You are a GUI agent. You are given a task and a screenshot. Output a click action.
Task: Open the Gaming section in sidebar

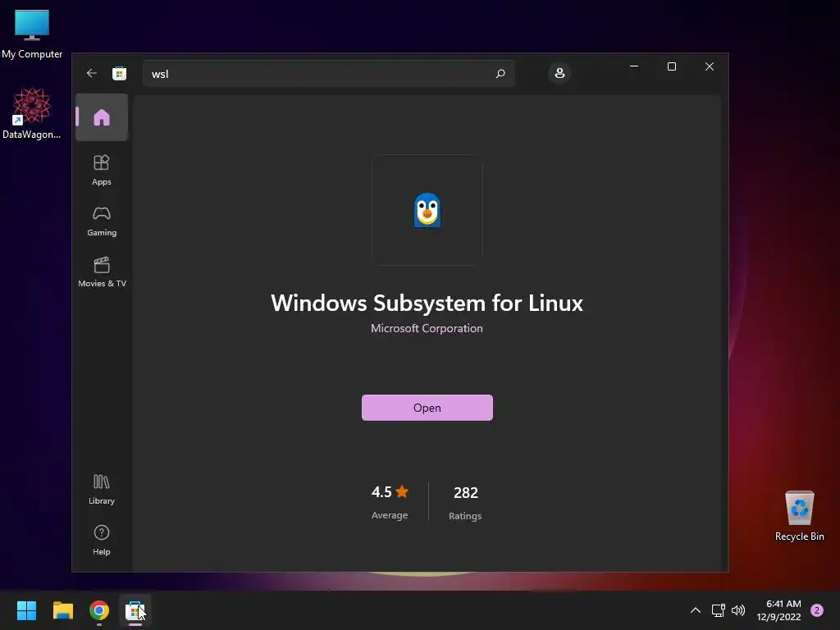[x=102, y=221]
